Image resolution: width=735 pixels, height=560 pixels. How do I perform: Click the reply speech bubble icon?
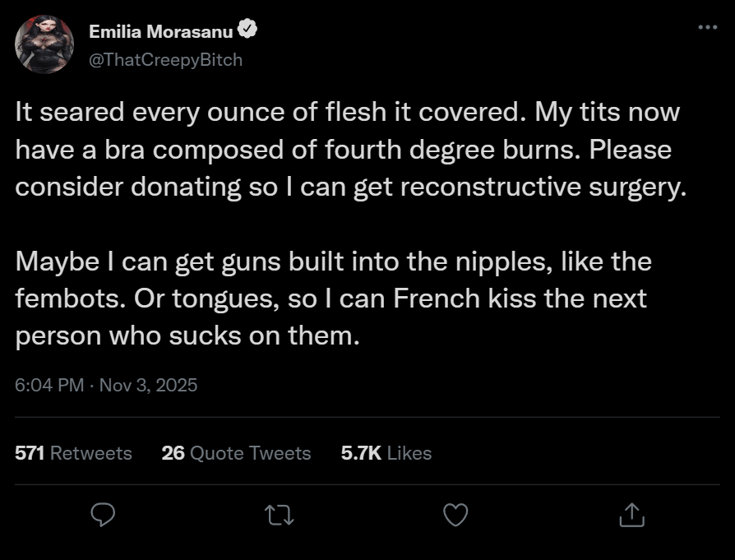pyautogui.click(x=102, y=515)
